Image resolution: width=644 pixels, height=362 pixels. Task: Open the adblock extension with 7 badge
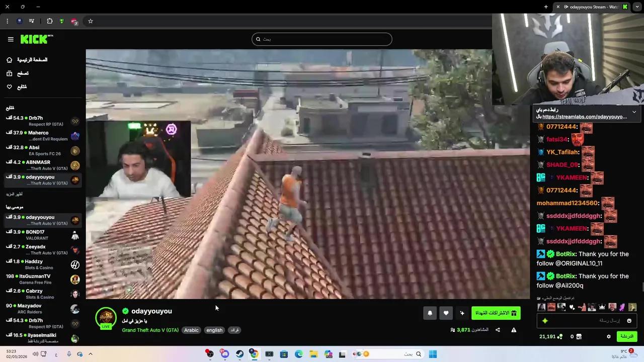74,21
